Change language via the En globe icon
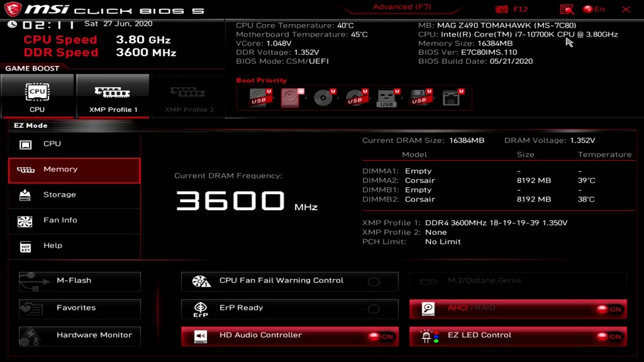The height and width of the screenshot is (362, 644). point(594,9)
